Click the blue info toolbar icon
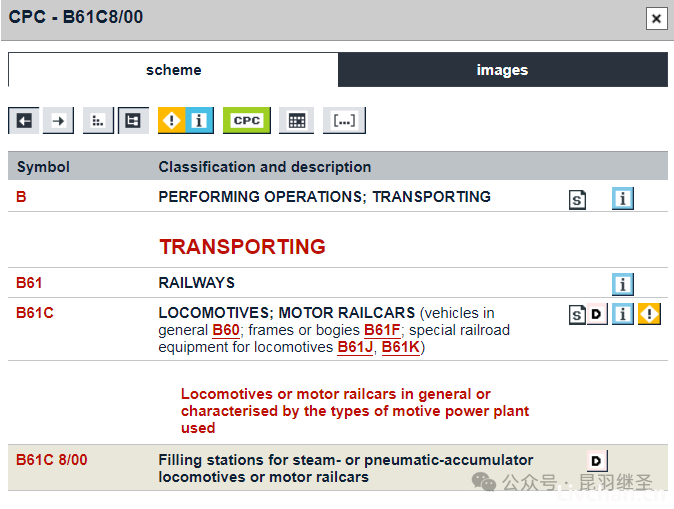The width and height of the screenshot is (674, 509). point(199,121)
